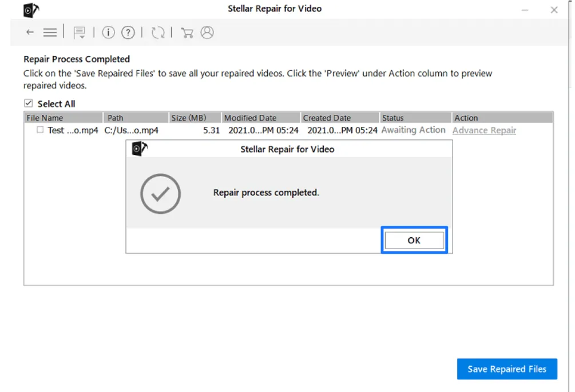Click the Stellar Repair app logo
The image size is (575, 392).
click(31, 10)
